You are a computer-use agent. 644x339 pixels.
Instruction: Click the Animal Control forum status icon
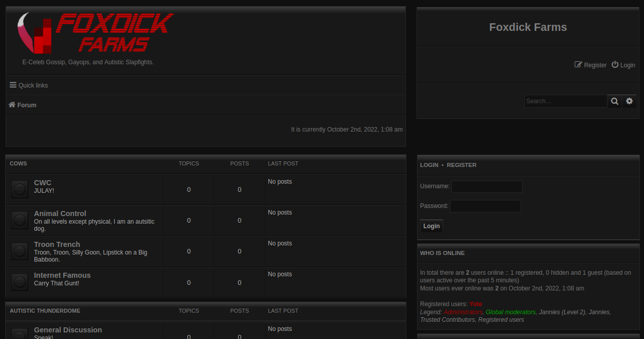tap(20, 220)
